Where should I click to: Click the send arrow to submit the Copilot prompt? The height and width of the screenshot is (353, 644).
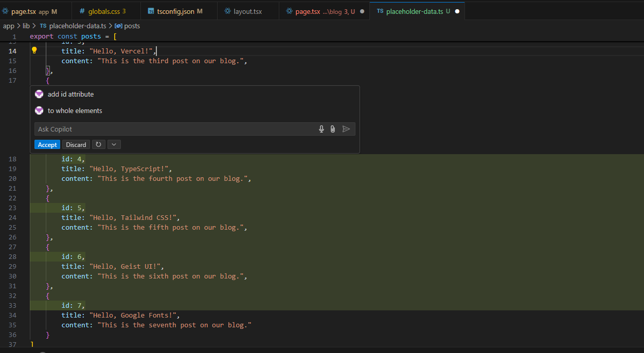pos(346,129)
